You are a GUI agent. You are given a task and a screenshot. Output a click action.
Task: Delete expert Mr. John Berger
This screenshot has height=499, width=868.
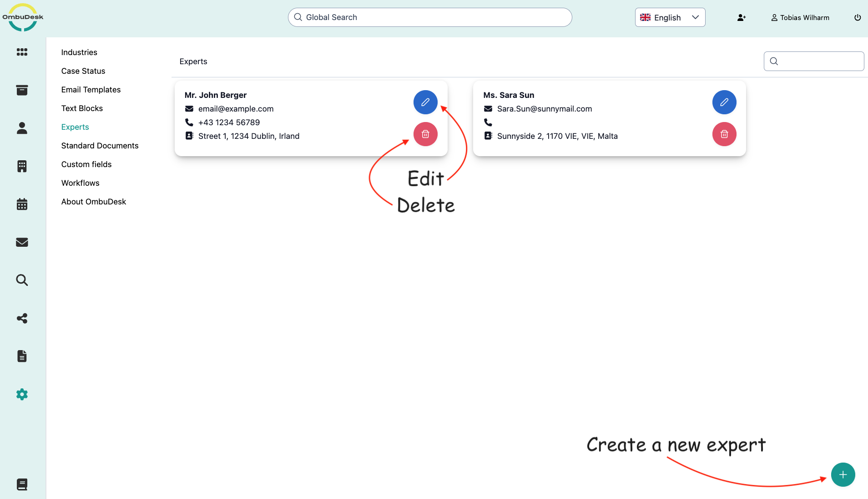(x=425, y=134)
